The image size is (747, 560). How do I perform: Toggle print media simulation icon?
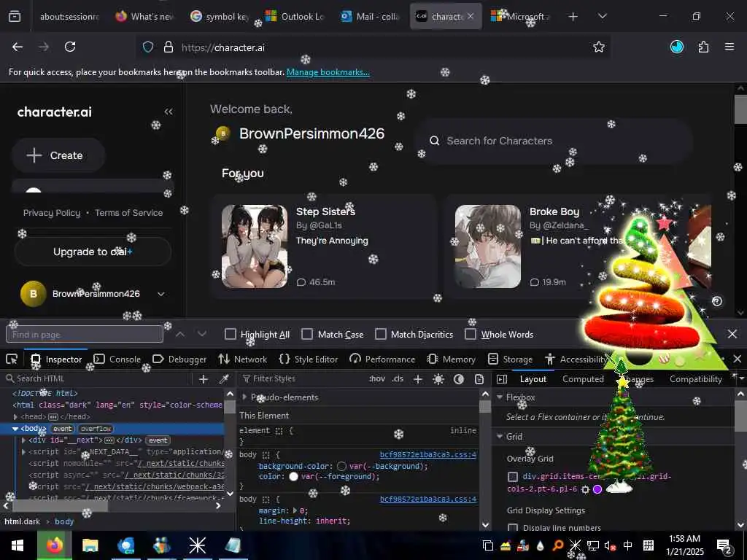click(x=479, y=379)
